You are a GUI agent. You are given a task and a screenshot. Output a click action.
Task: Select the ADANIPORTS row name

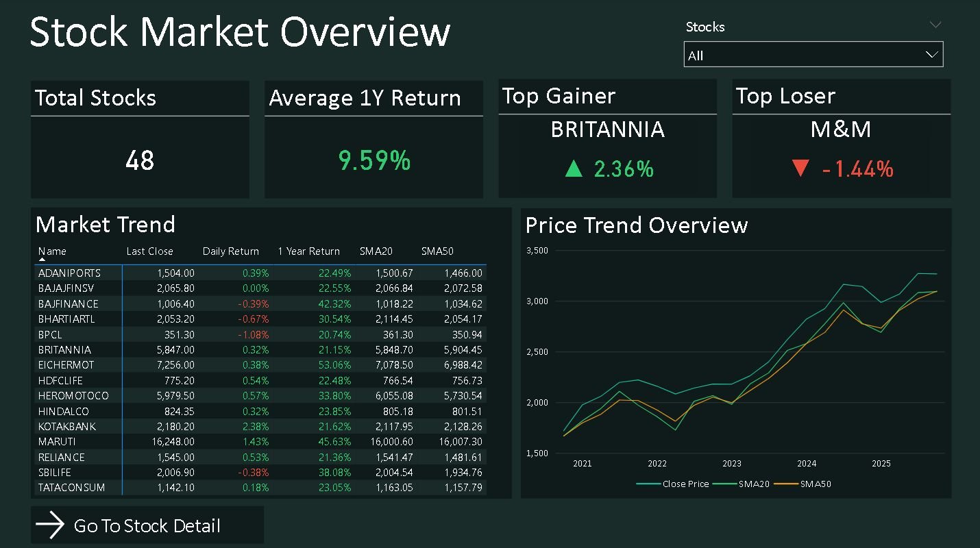69,273
